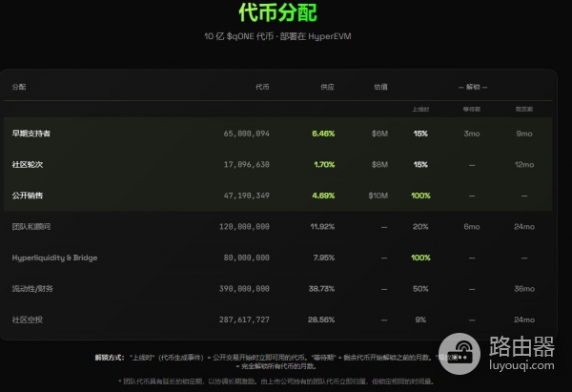Select the 社区空投 row label

(x=28, y=320)
